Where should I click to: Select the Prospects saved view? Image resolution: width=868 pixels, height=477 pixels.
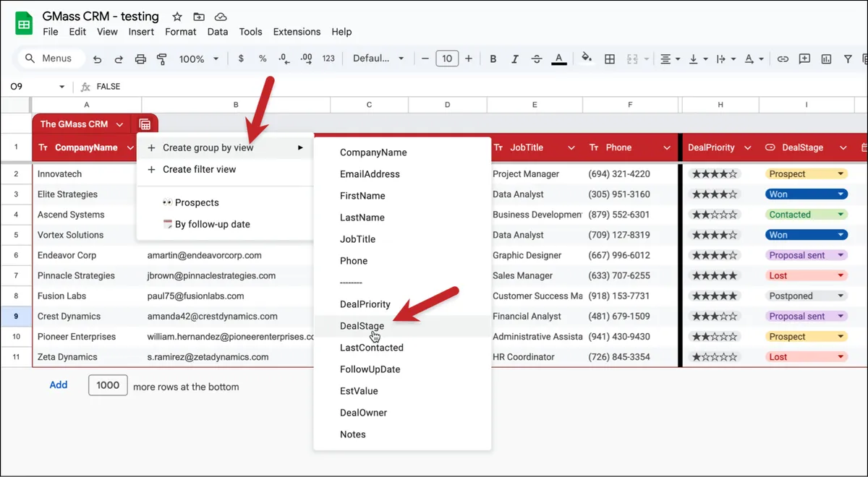coord(225,202)
